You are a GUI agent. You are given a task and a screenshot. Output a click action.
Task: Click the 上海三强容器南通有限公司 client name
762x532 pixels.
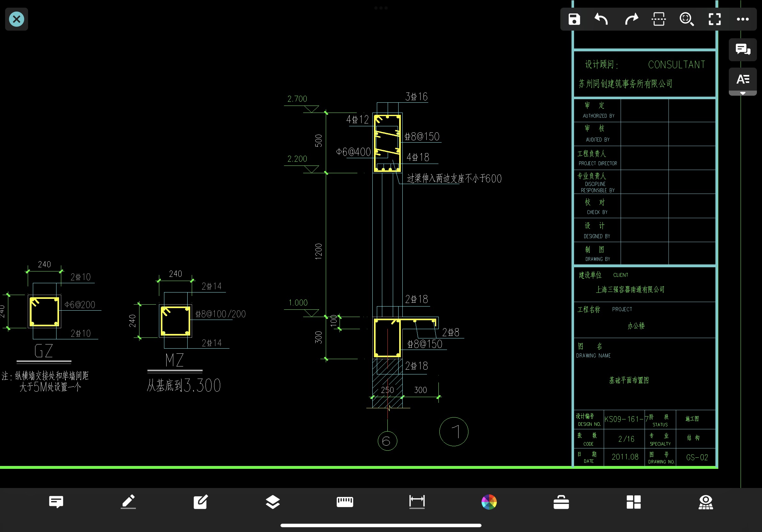coord(630,290)
